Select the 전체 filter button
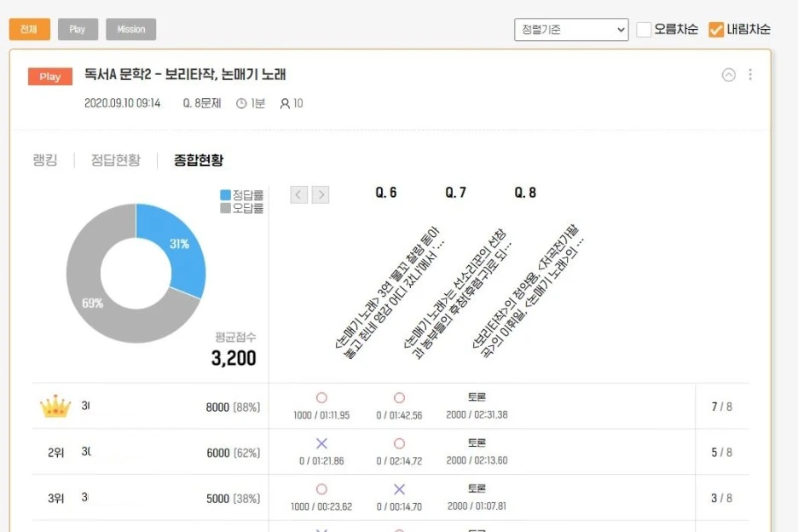The height and width of the screenshot is (532, 798). (x=30, y=29)
